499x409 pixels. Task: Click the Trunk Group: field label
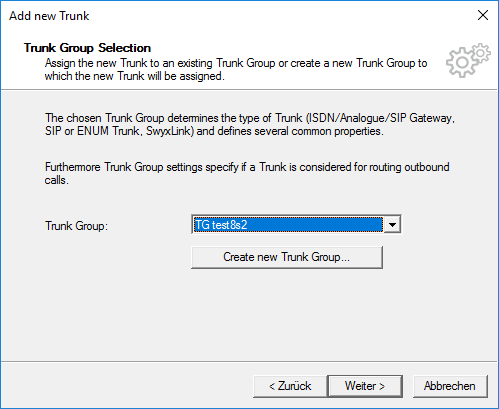click(x=76, y=226)
